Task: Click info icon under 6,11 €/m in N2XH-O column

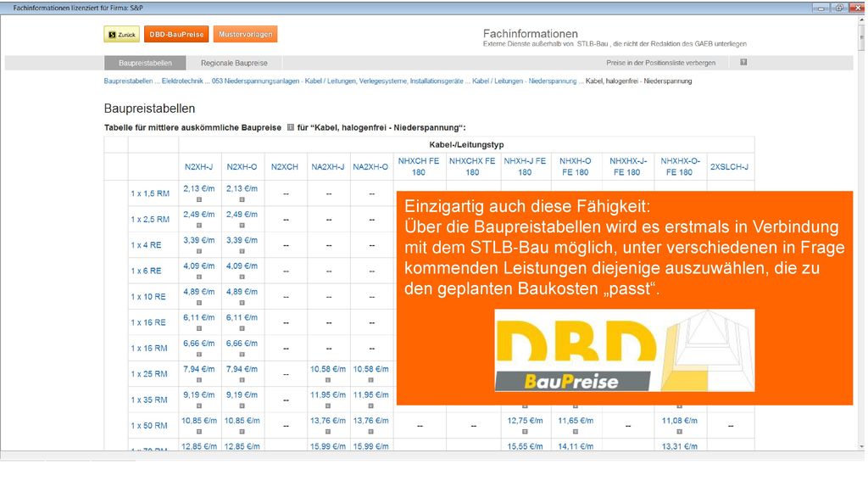Action: (x=242, y=328)
